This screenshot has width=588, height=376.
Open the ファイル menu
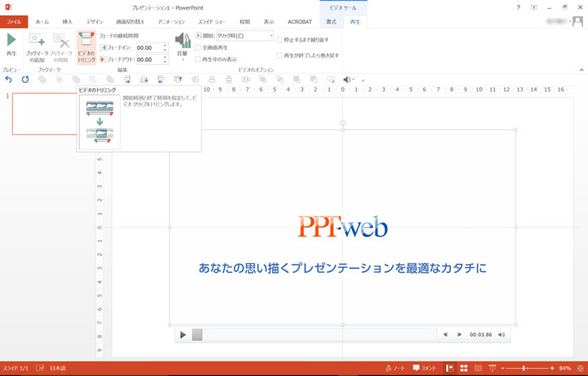14,22
